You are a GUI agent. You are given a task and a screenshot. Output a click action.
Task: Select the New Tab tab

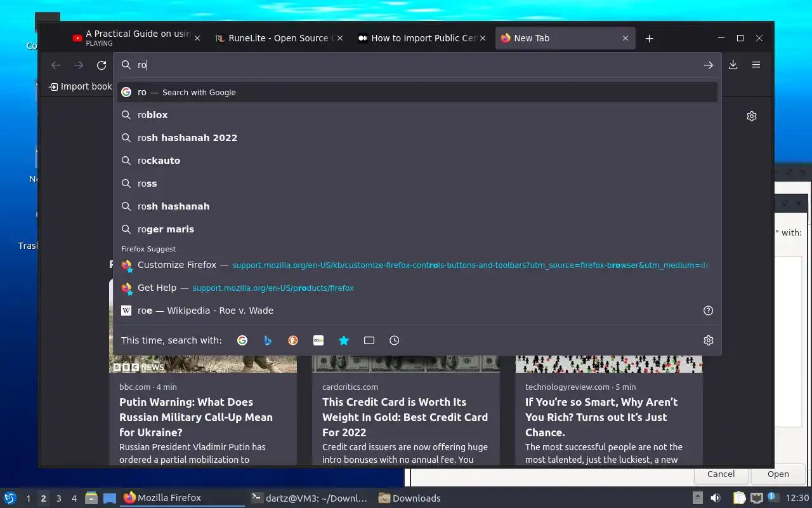(565, 38)
